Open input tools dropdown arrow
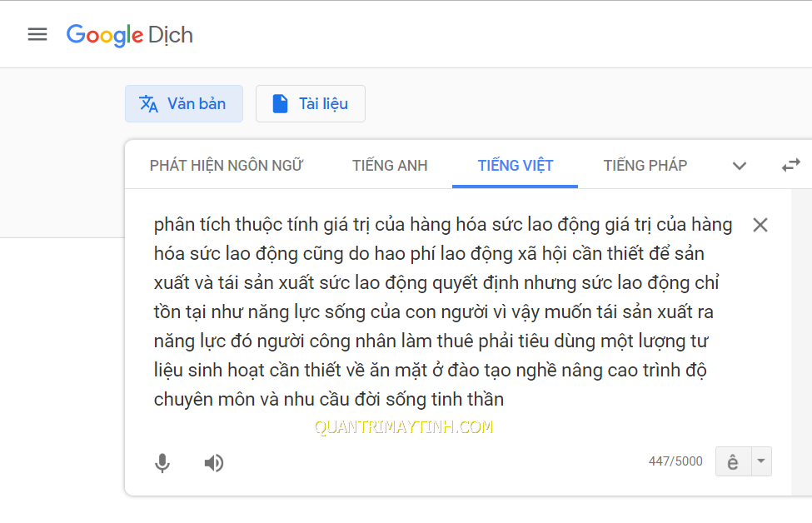This screenshot has height=523, width=812. 760,461
